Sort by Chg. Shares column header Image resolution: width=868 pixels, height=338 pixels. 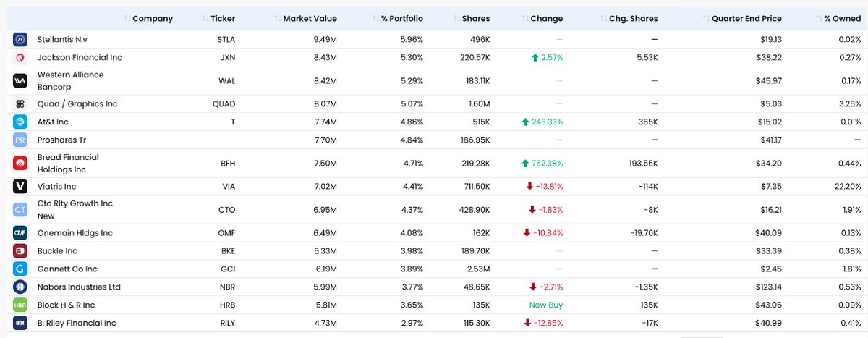coord(629,18)
